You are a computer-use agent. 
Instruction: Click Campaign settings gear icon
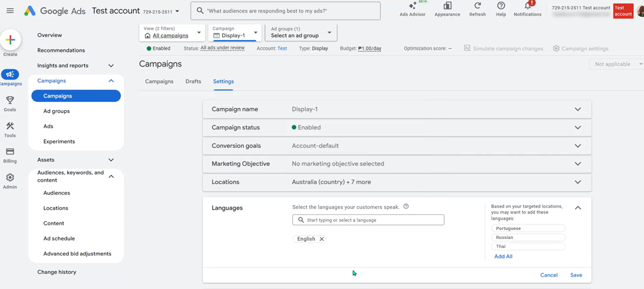[x=556, y=48]
